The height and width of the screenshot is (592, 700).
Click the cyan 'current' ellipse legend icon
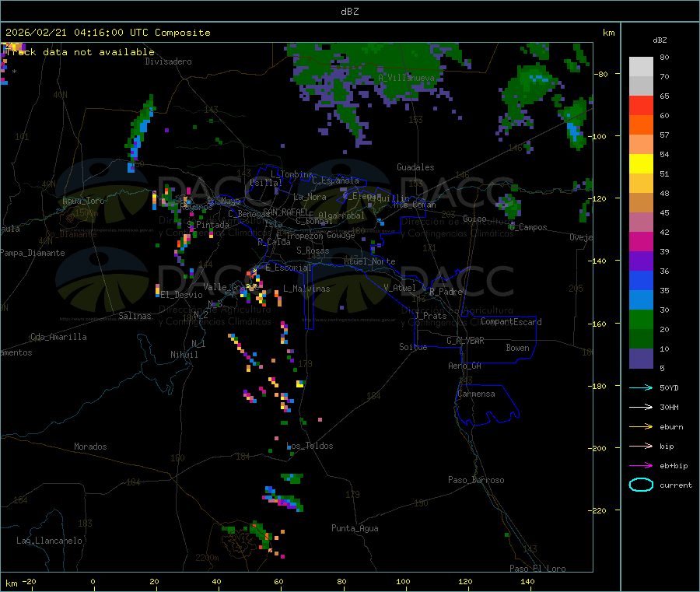click(x=641, y=485)
